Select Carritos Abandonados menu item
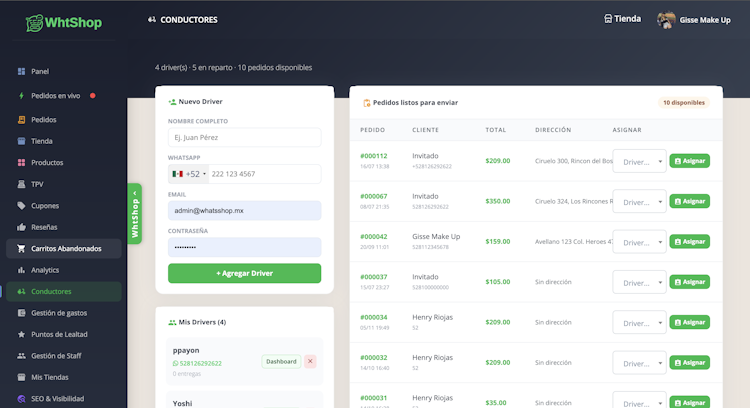 click(x=64, y=249)
